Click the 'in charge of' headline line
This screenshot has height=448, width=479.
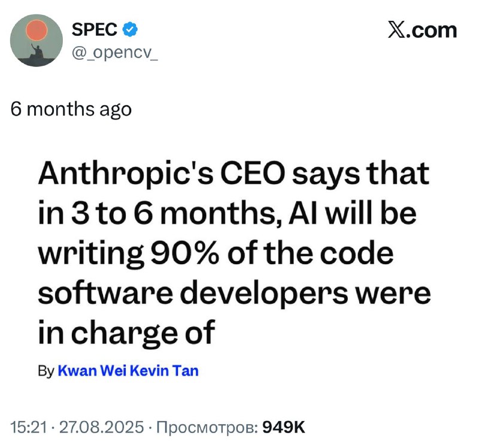(x=127, y=333)
